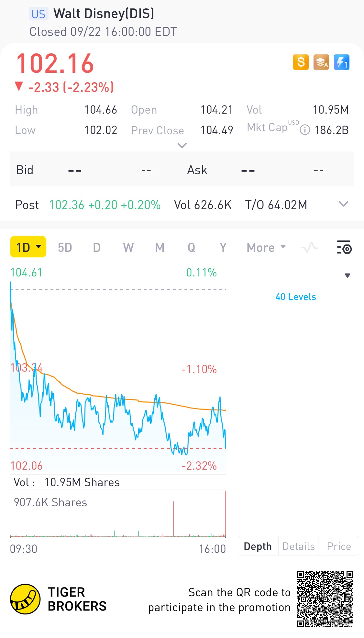364x638 pixels.
Task: Switch chart to W weekly timeframe
Action: click(x=128, y=248)
